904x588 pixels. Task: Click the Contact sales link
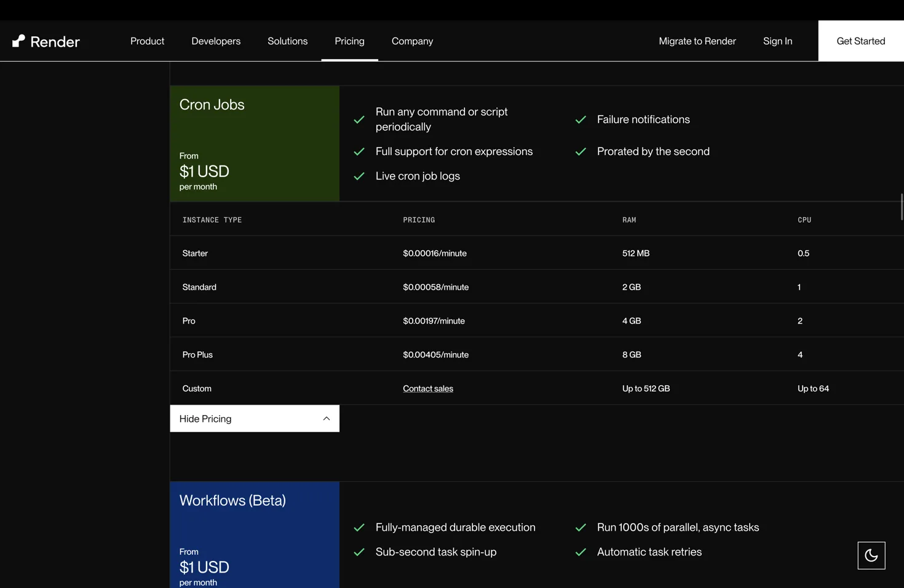click(428, 389)
